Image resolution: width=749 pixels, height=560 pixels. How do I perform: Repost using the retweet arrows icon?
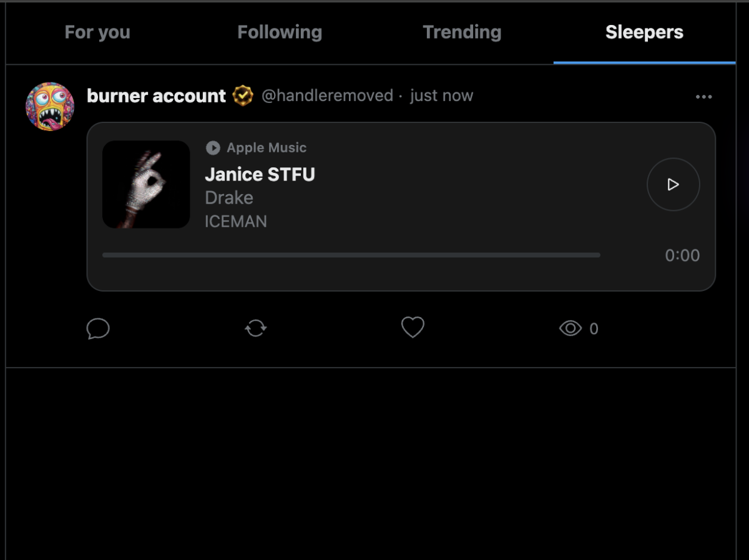[x=256, y=328]
